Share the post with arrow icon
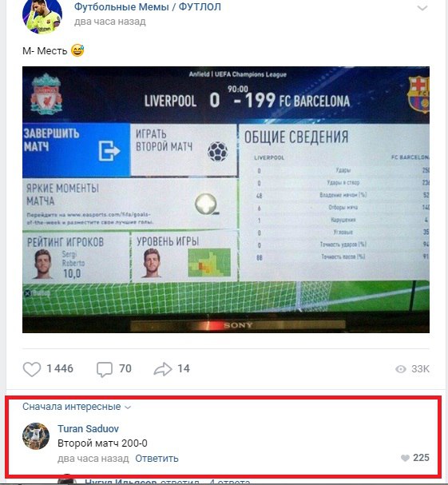 [x=163, y=369]
